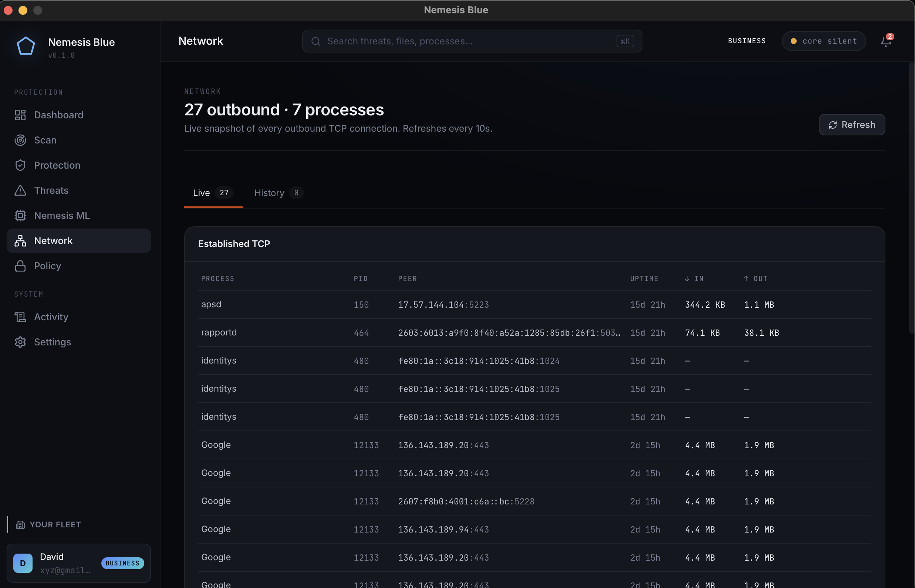915x588 pixels.
Task: Click the xyz@gmail email text
Action: click(x=65, y=571)
